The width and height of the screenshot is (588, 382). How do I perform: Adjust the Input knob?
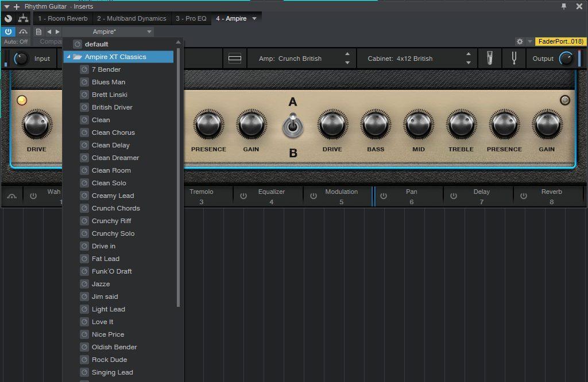point(21,59)
